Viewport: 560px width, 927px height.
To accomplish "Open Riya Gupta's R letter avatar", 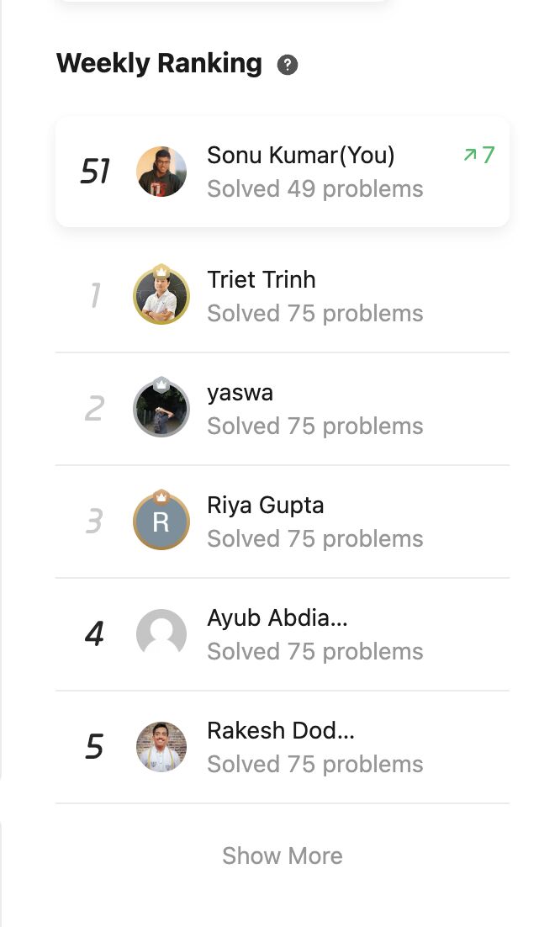I will coord(161,520).
